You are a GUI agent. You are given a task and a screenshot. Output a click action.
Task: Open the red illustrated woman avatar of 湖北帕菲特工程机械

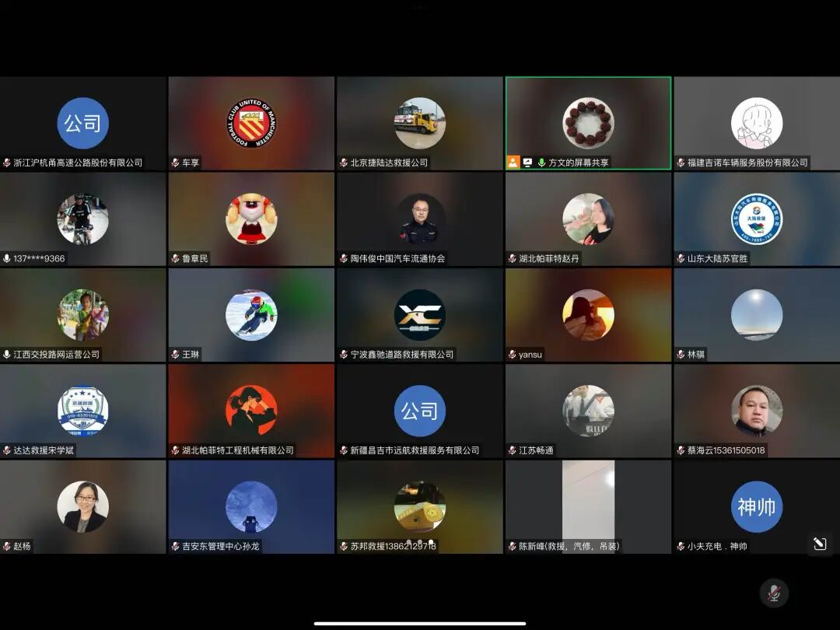pos(251,411)
